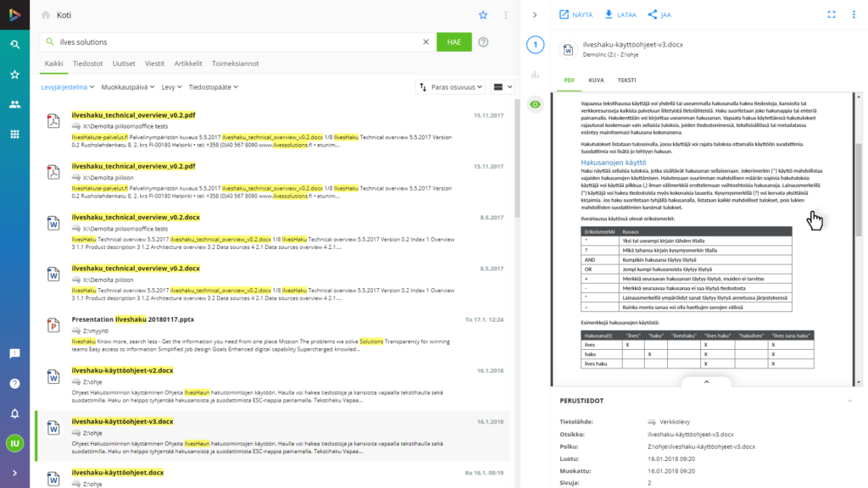The height and width of the screenshot is (488, 868).
Task: Click LATAA to download the file
Action: pyautogui.click(x=620, y=15)
